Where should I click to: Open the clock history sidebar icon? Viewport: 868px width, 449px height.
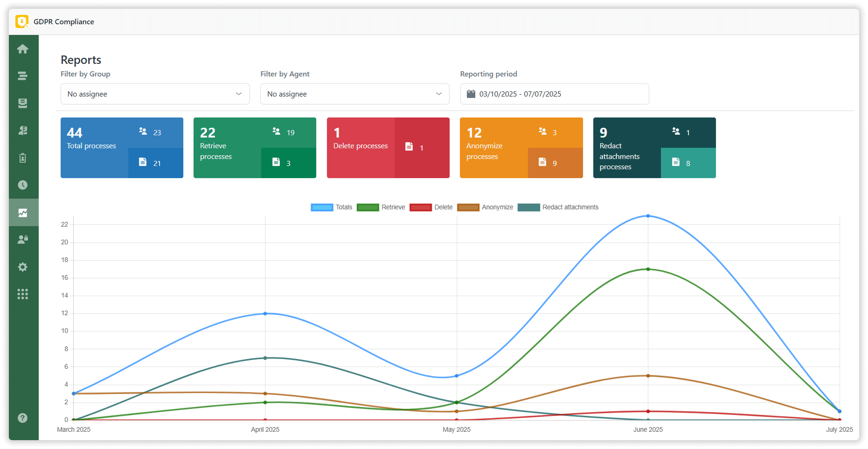pos(22,185)
